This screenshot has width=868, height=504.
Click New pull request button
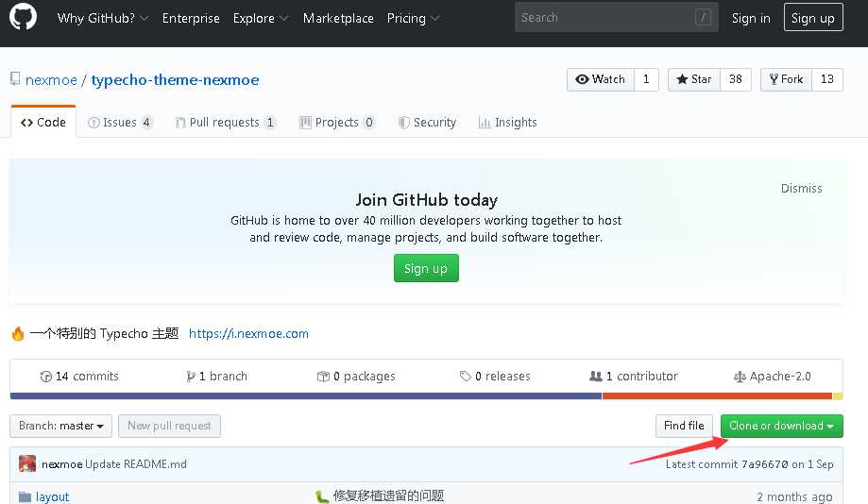tap(169, 426)
